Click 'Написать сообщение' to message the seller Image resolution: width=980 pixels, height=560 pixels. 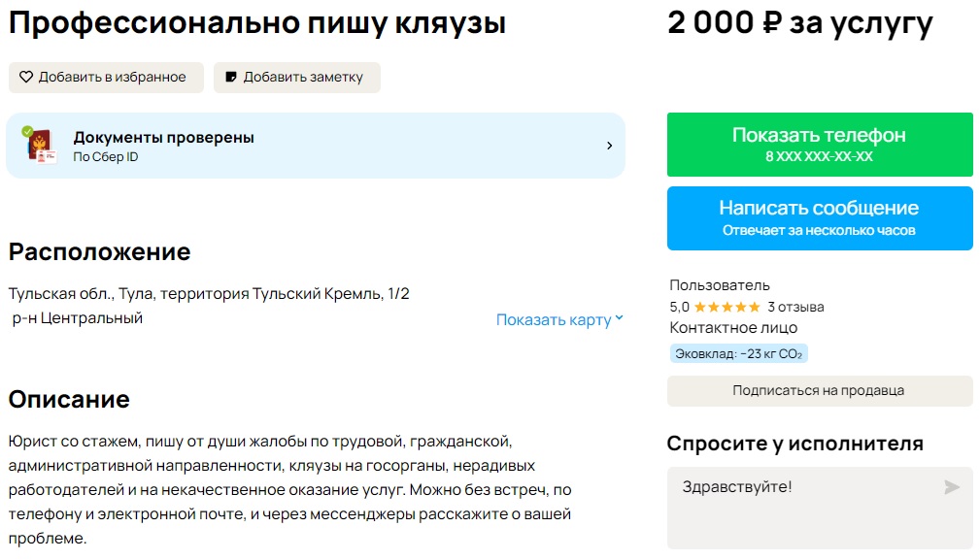tap(819, 215)
